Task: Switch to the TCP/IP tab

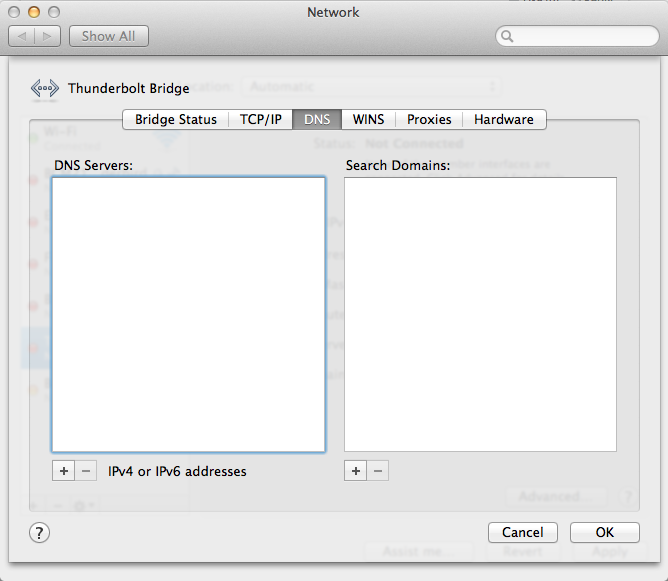Action: (x=261, y=119)
